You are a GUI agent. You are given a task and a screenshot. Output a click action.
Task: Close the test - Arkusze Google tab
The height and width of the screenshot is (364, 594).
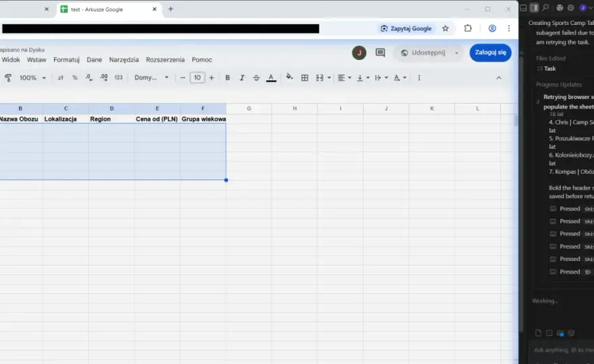155,9
